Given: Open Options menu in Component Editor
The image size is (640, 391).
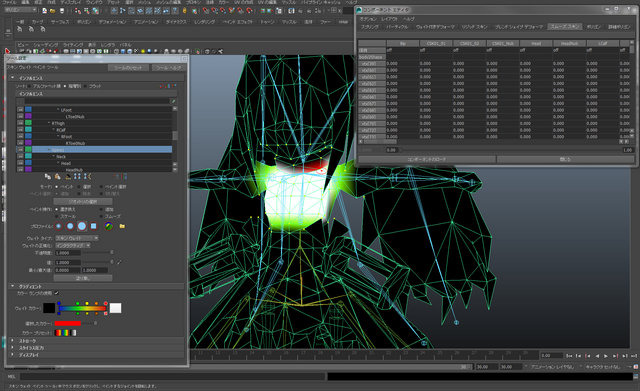Looking at the screenshot, I should 368,19.
